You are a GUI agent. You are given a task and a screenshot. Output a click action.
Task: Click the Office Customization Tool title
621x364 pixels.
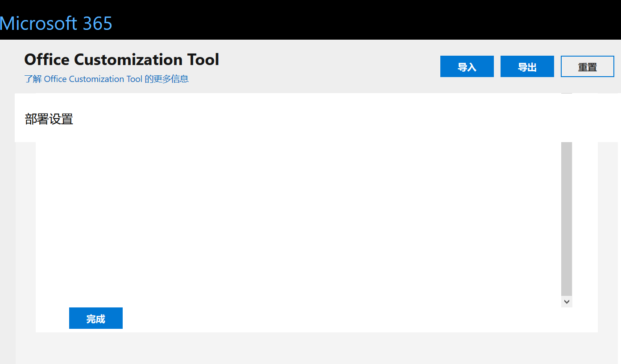click(x=121, y=59)
